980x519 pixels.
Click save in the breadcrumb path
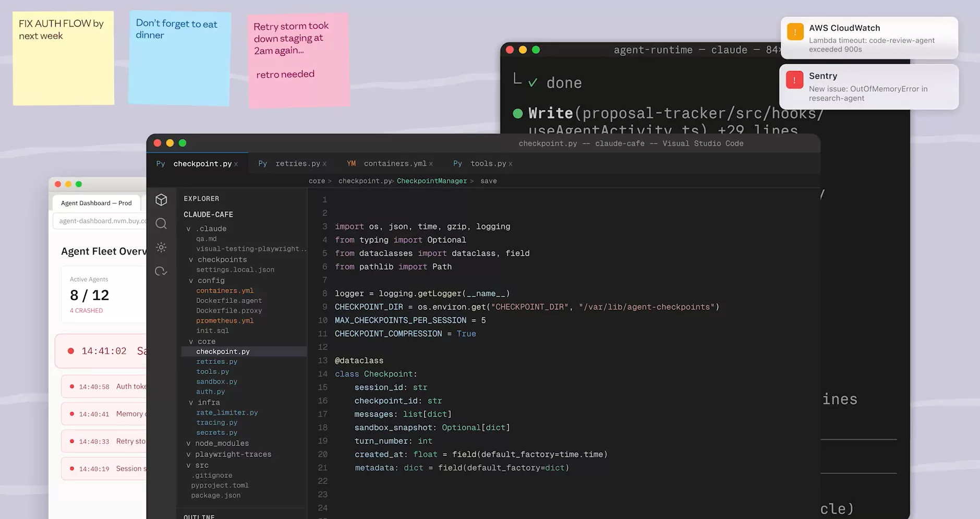coord(488,181)
